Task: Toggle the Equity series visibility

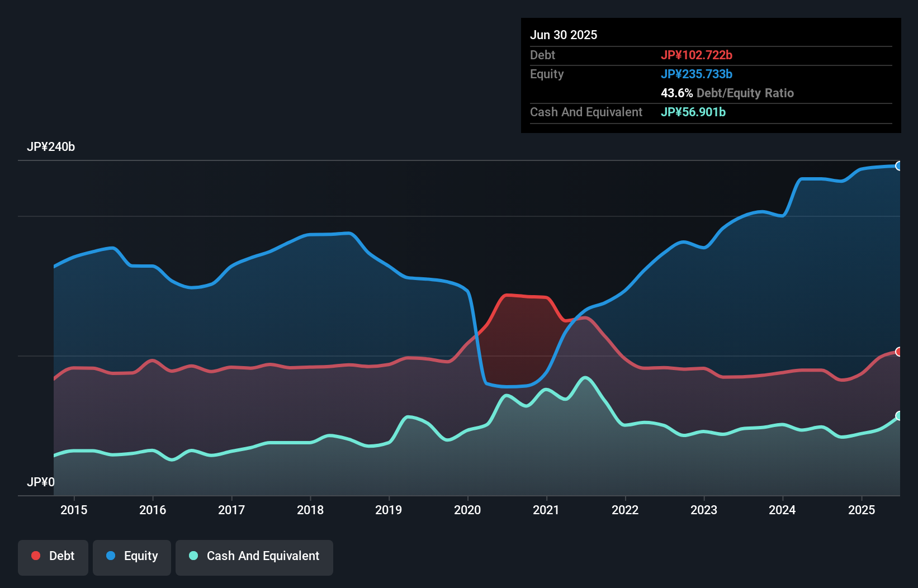Action: [132, 557]
